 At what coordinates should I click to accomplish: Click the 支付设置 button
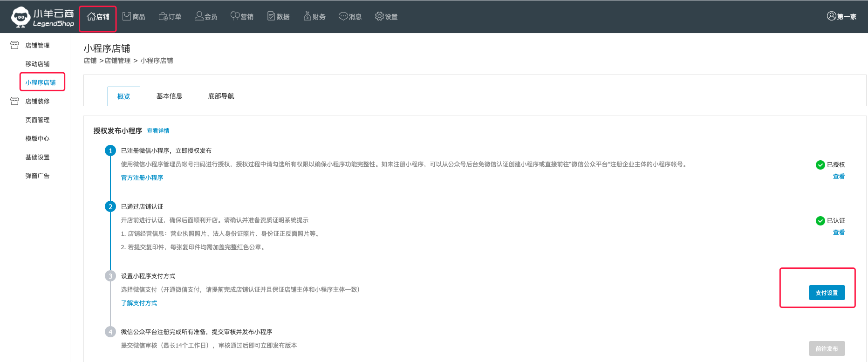[827, 293]
